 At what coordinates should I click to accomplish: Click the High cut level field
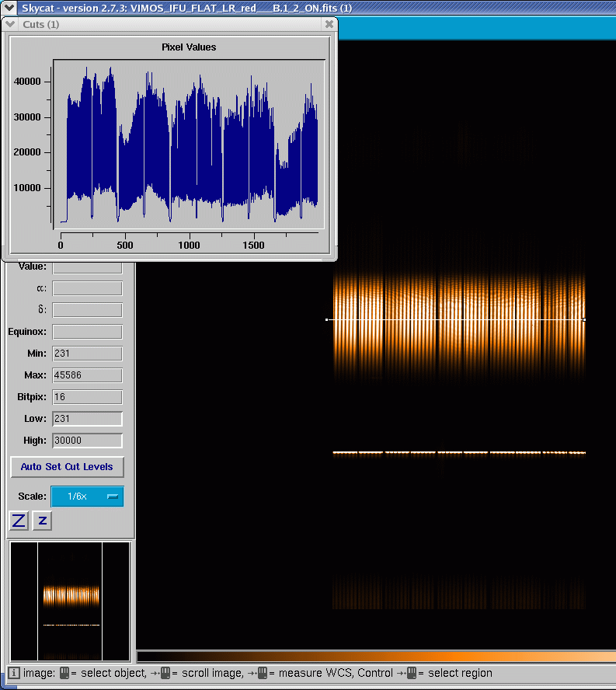[x=87, y=441]
